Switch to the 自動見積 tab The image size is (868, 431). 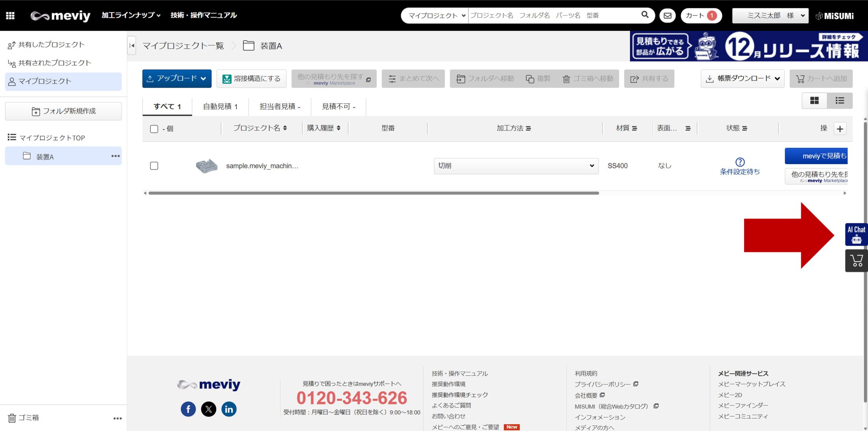coord(220,106)
